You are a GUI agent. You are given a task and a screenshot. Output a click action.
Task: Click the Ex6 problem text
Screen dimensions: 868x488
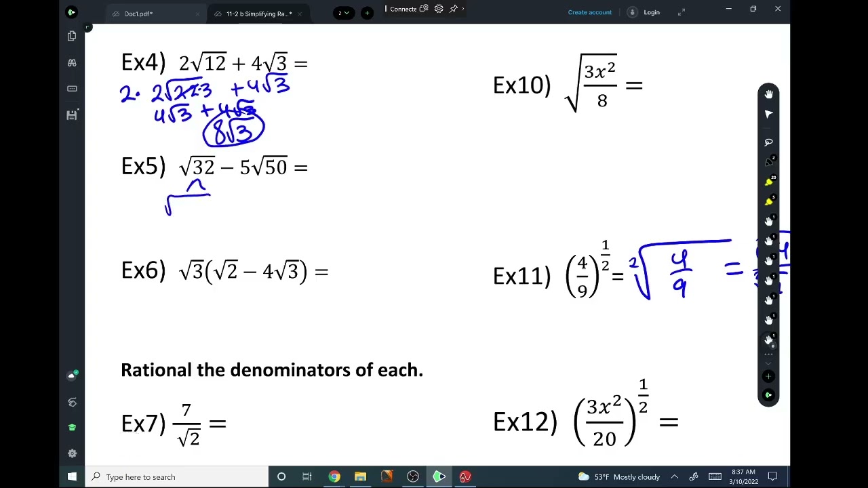click(224, 271)
